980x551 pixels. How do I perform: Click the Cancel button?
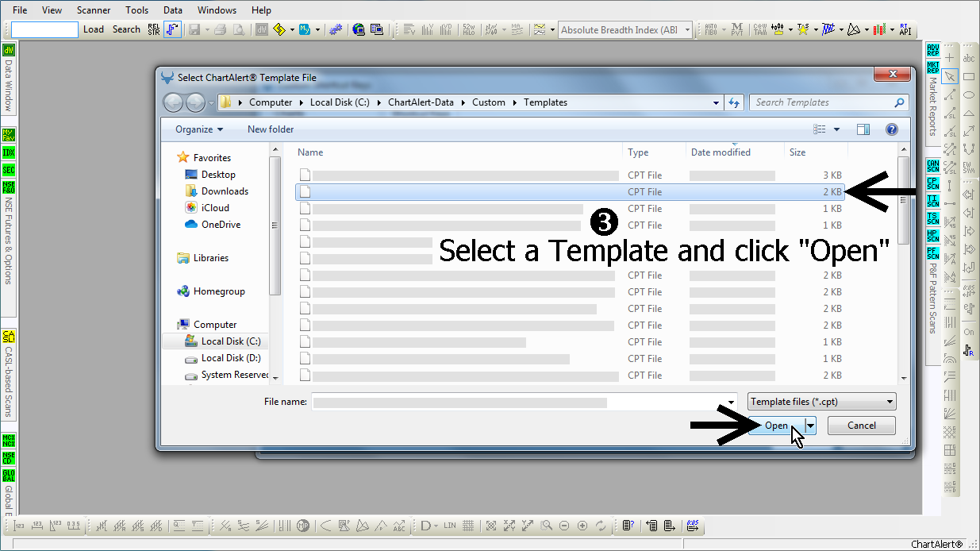(862, 426)
